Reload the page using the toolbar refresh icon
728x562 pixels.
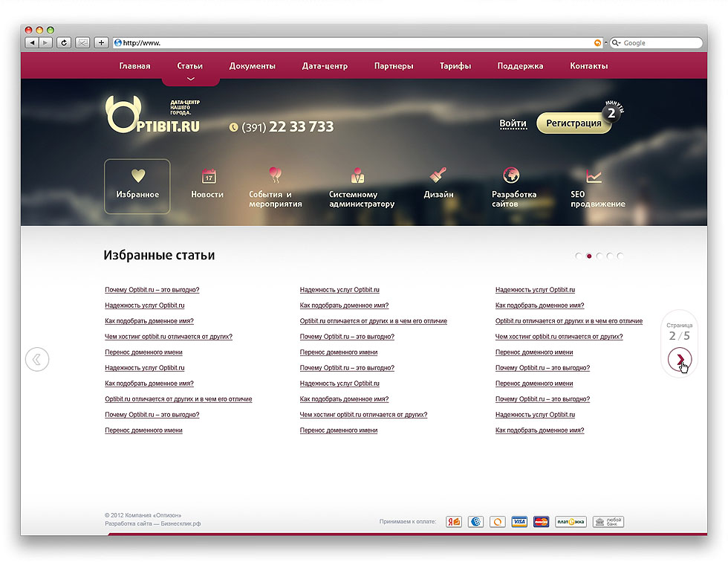pyautogui.click(x=64, y=42)
